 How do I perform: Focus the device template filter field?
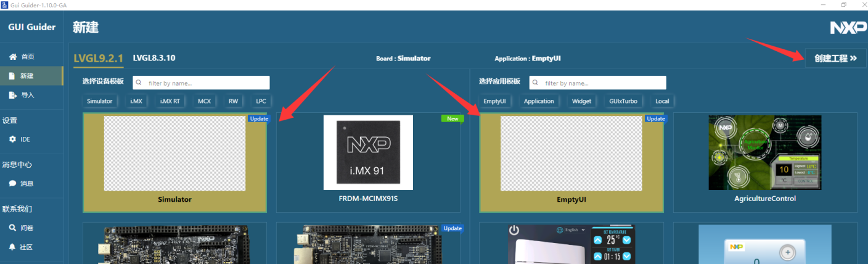point(201,83)
